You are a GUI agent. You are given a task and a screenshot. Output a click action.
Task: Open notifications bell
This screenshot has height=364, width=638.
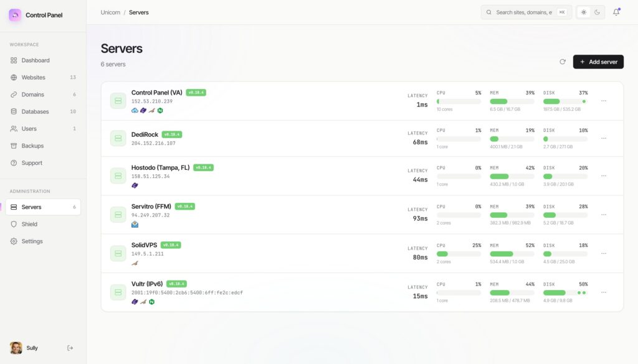coord(616,12)
